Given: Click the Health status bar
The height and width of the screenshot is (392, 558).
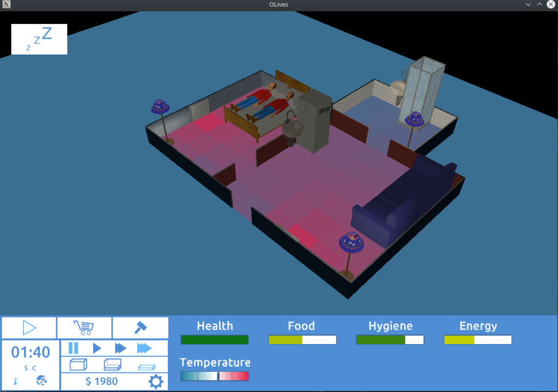Looking at the screenshot, I should click(x=215, y=340).
